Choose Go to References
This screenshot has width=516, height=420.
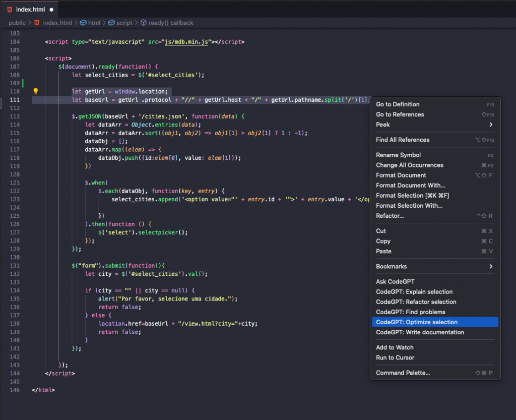pos(435,114)
